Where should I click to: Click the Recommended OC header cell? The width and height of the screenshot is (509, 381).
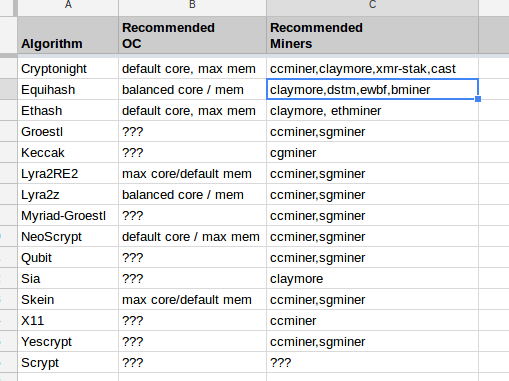point(192,35)
